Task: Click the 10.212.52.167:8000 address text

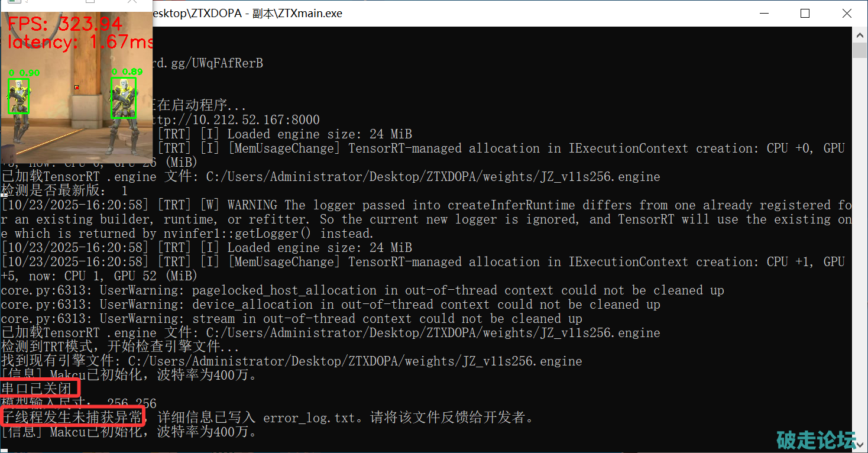Action: 237,120
